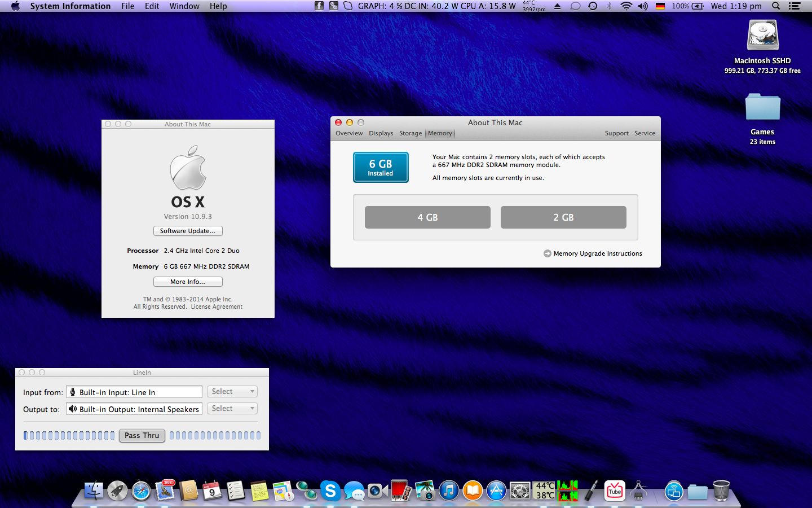Viewport: 812px width, 508px height.
Task: Open the File menu
Action: pyautogui.click(x=128, y=6)
